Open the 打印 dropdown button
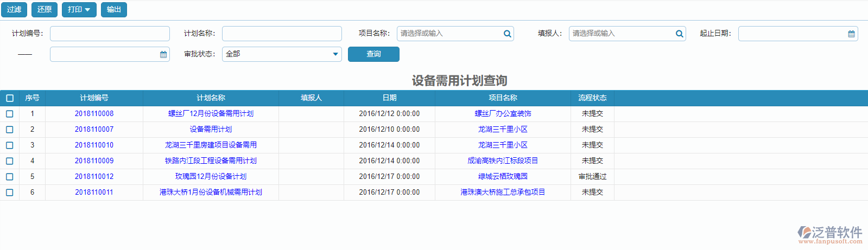Viewport: 868px width, 250px height. coord(79,10)
